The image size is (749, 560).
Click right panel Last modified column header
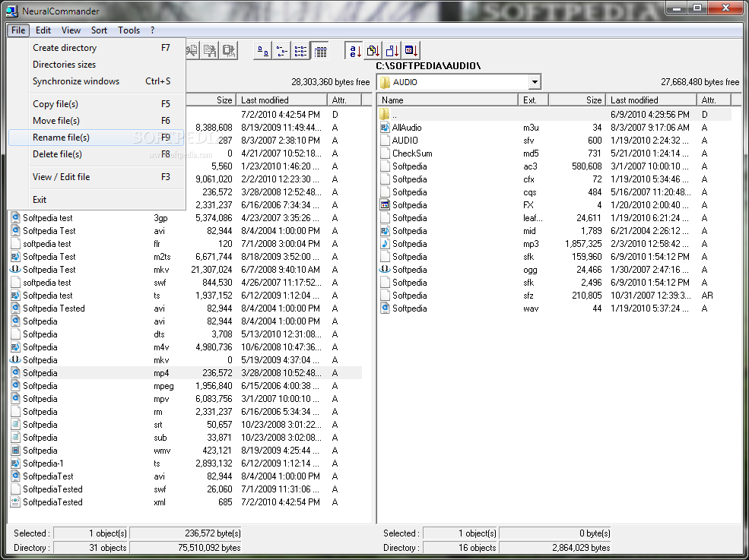[652, 100]
